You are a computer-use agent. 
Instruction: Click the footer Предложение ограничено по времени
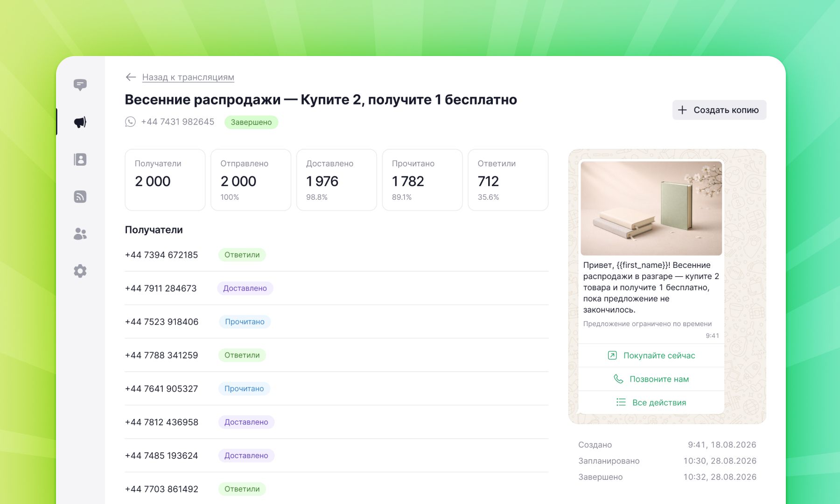pyautogui.click(x=647, y=324)
